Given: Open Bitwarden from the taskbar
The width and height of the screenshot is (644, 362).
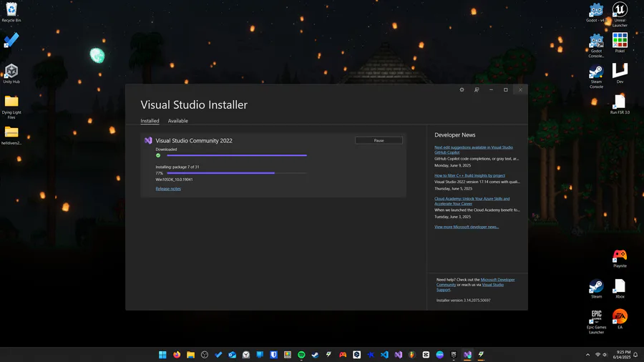Looking at the screenshot, I should 273,355.
